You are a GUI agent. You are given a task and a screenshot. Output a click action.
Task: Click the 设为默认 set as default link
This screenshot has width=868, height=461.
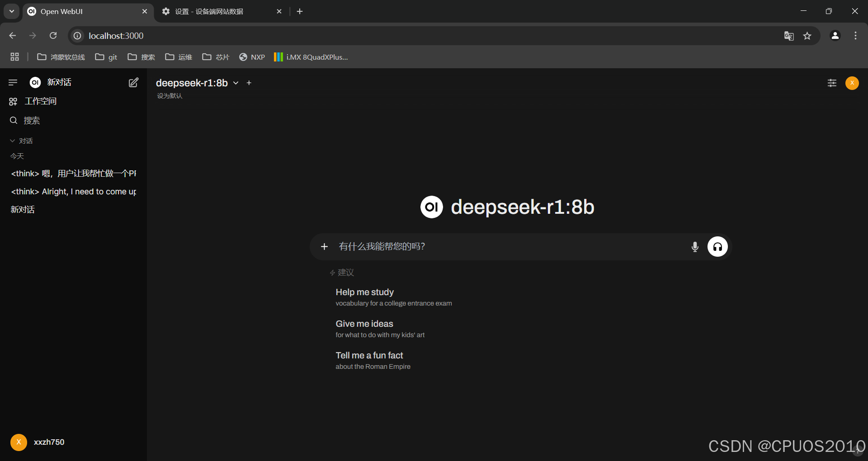(x=170, y=96)
